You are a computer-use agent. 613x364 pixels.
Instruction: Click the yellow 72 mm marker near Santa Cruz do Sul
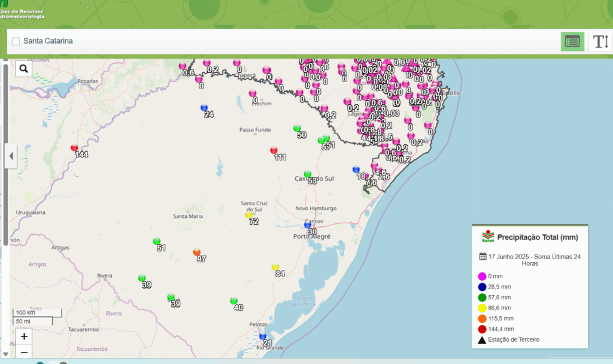(249, 215)
